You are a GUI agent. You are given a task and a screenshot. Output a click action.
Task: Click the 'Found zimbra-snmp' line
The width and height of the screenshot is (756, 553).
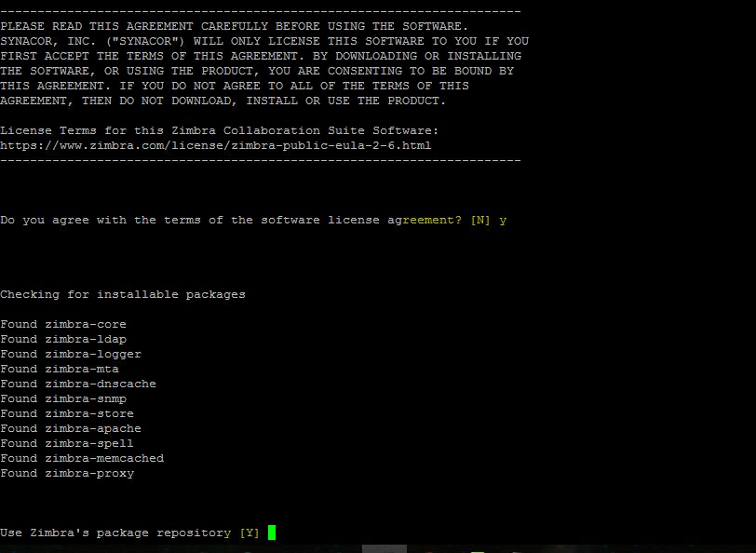[x=63, y=399]
